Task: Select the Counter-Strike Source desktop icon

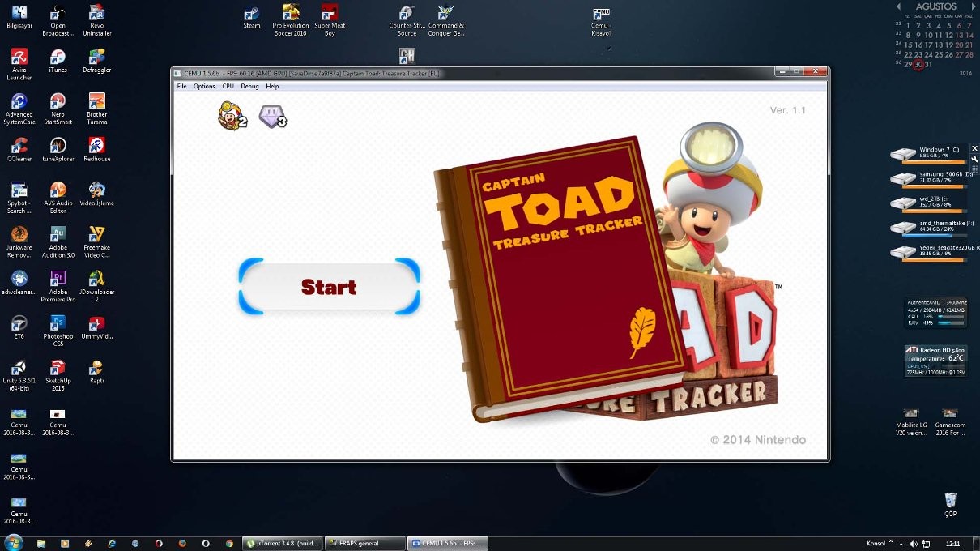Action: (x=407, y=21)
